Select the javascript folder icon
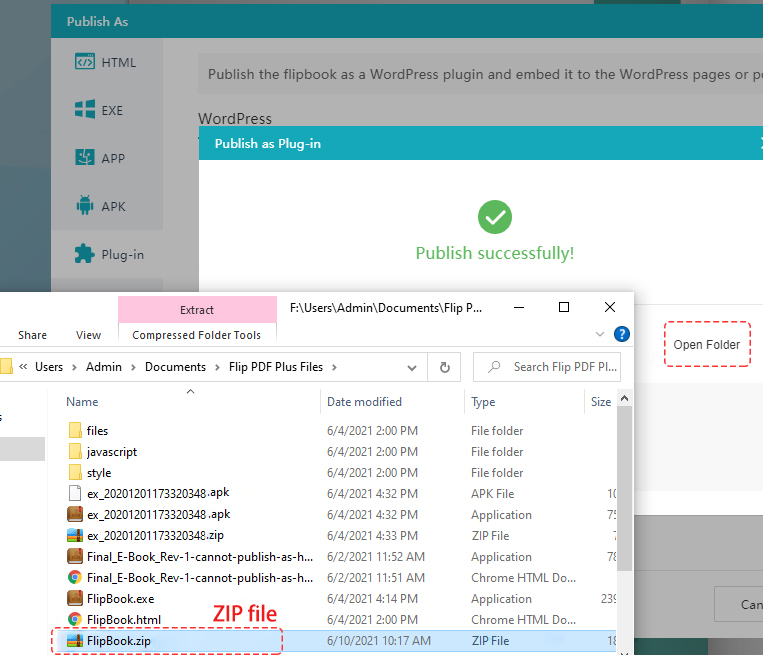The image size is (763, 655). 75,451
